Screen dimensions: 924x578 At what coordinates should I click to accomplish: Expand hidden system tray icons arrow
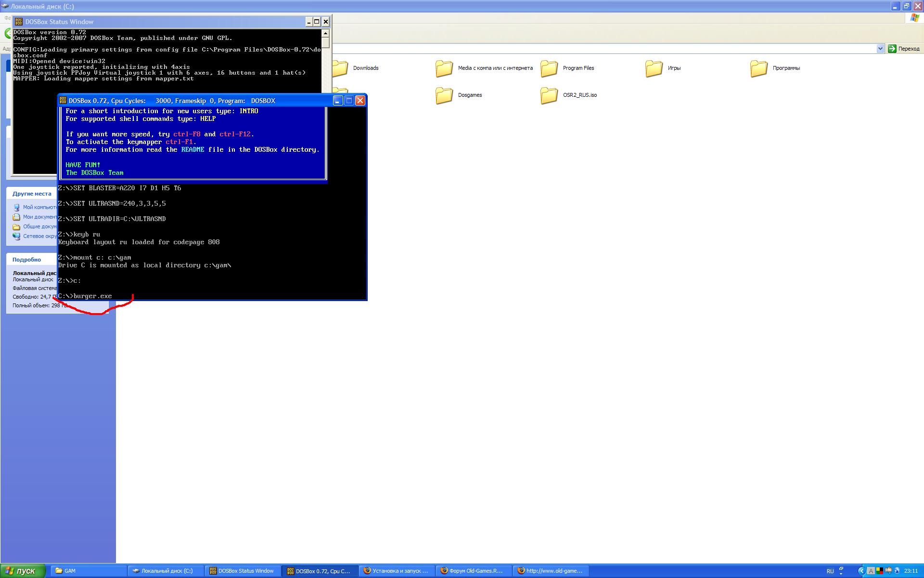861,571
